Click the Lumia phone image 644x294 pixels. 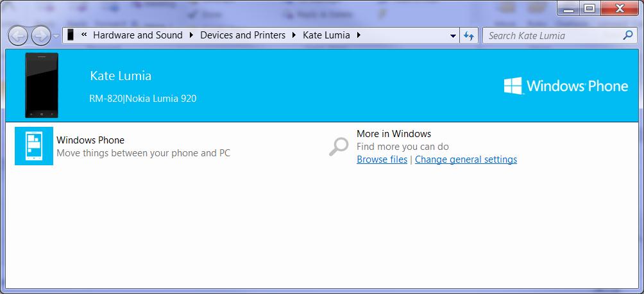tap(42, 85)
